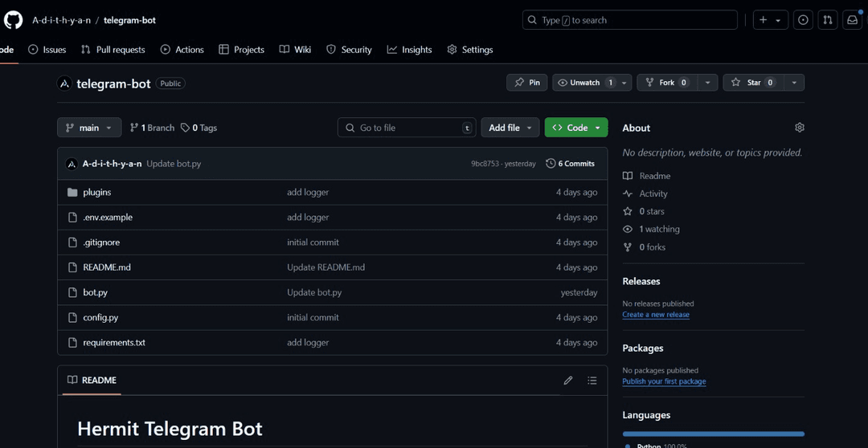Open the Activity link in About
The width and height of the screenshot is (868, 448).
click(x=645, y=193)
